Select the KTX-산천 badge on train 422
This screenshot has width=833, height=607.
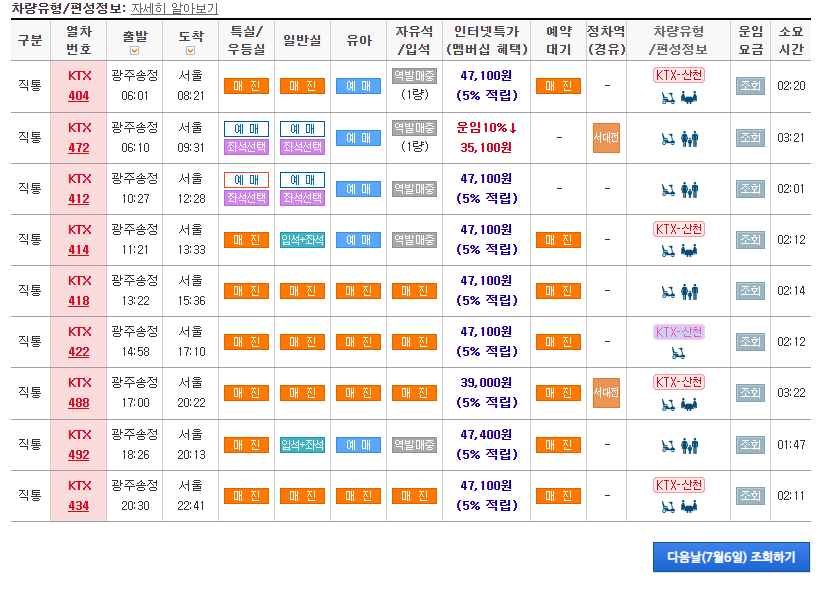click(680, 329)
